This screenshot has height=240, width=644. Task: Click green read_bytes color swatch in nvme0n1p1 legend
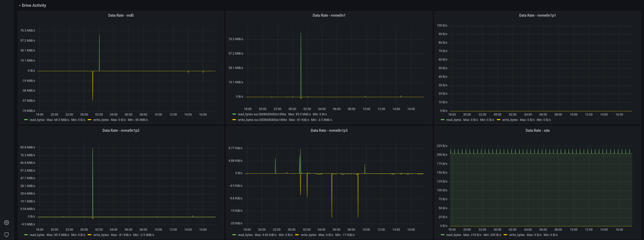pos(443,120)
